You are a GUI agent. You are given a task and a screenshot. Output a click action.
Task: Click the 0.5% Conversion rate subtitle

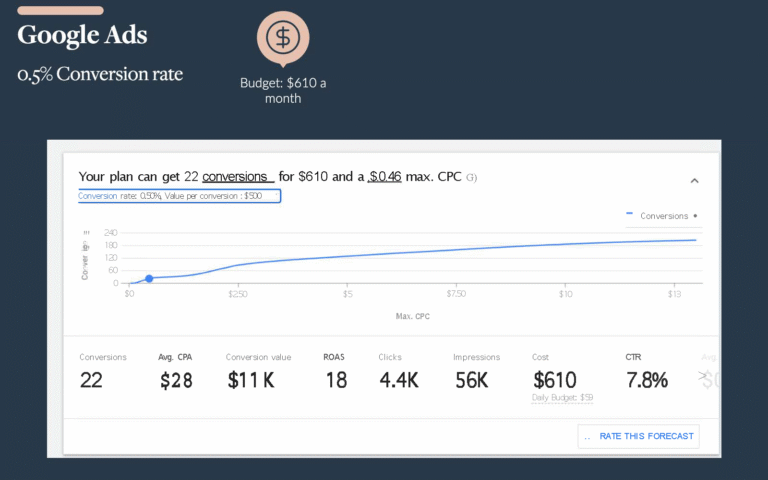100,74
